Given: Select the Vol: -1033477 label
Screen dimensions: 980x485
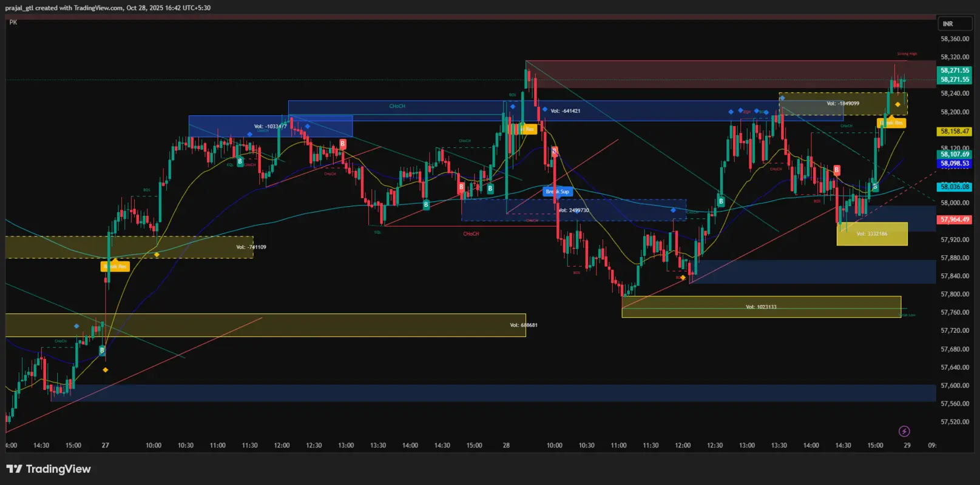Looking at the screenshot, I should tap(270, 126).
